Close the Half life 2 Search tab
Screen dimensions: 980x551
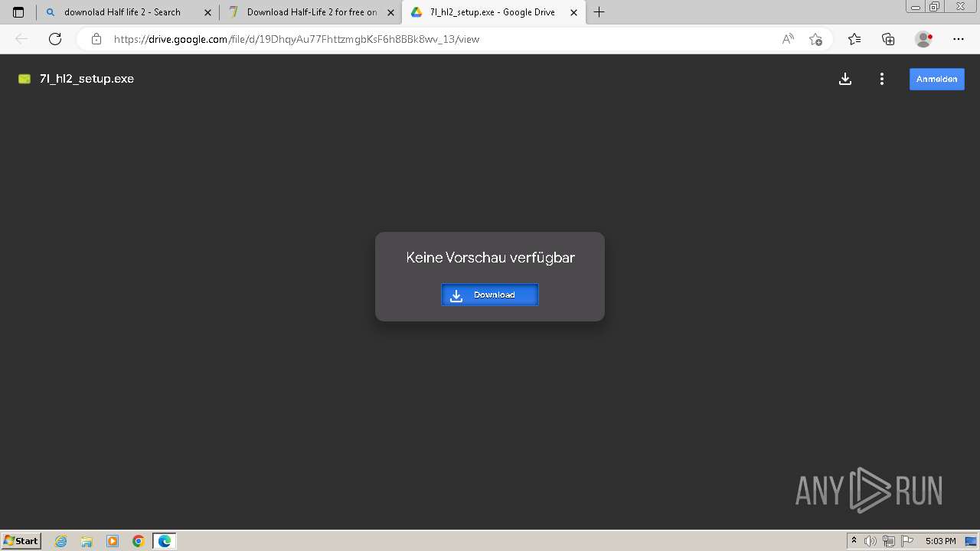(x=207, y=12)
